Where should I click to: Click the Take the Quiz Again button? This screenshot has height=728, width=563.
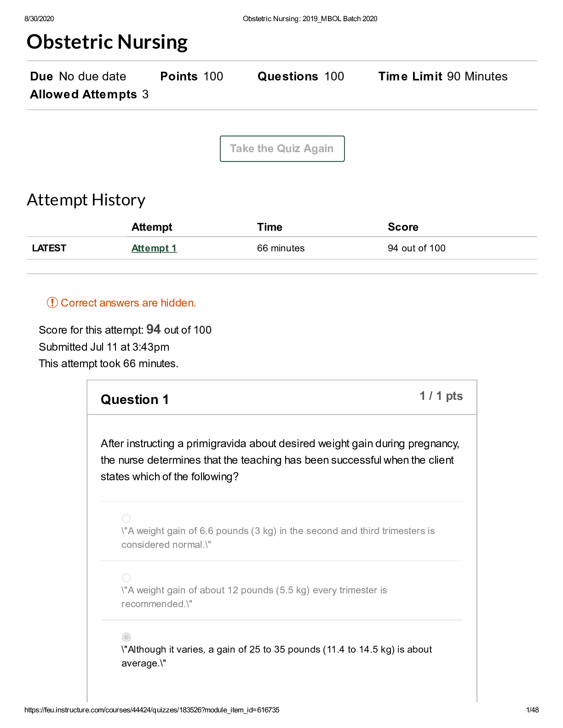282,148
